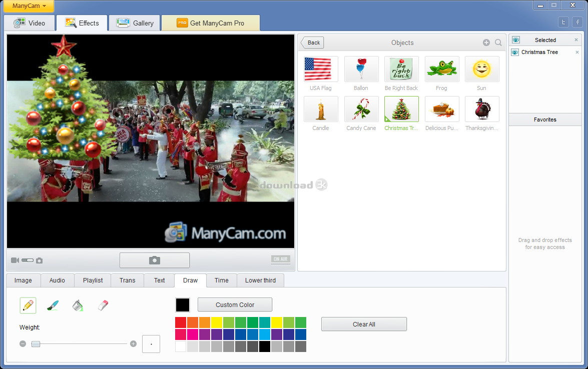Image resolution: width=588 pixels, height=369 pixels.
Task: Click Christmas Tree text in Selected list
Action: coord(539,52)
